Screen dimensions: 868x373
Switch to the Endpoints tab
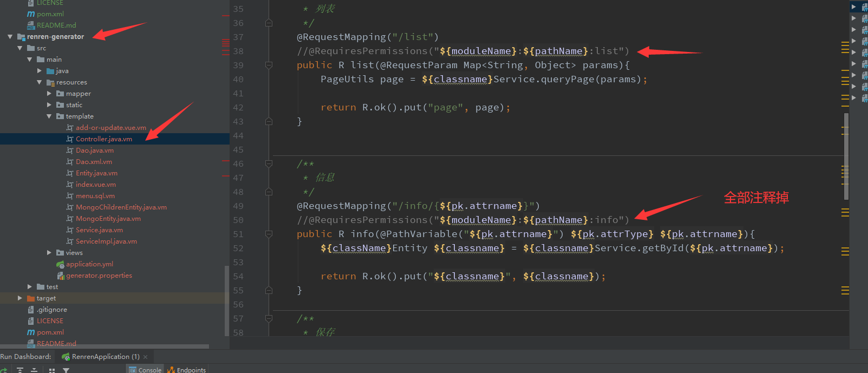click(x=187, y=370)
